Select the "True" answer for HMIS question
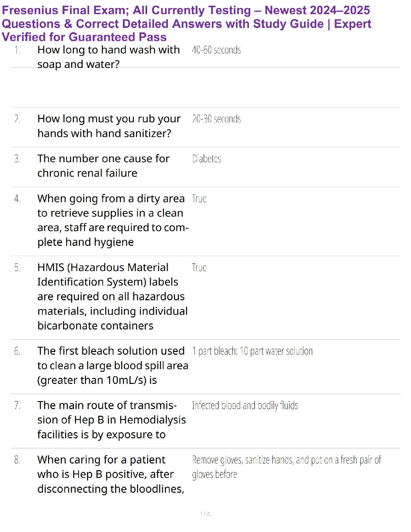The image size is (411, 532). click(199, 268)
